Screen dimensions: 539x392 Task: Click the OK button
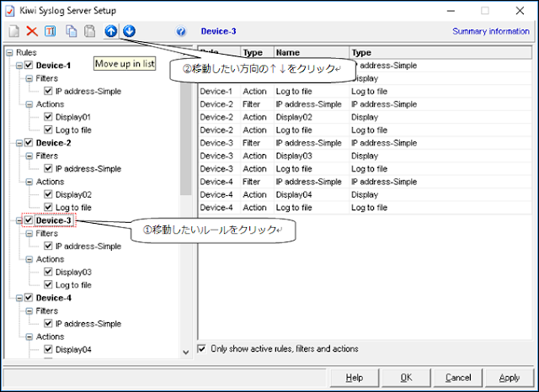coord(406,378)
